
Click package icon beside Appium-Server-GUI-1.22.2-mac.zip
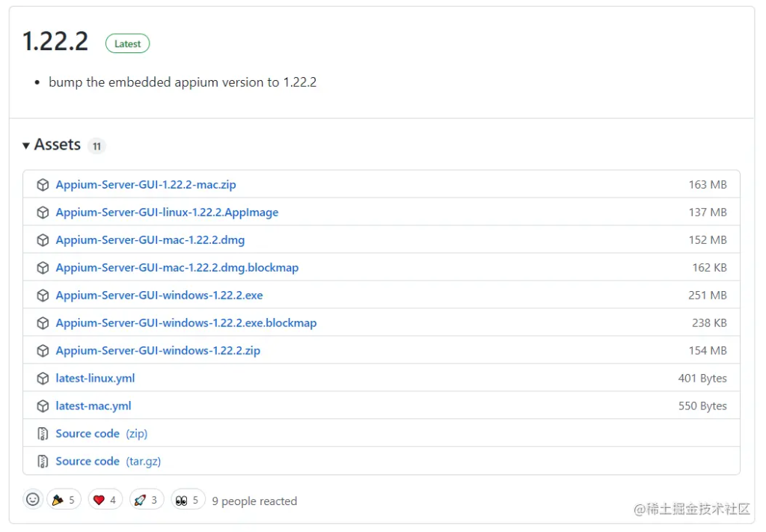pyautogui.click(x=43, y=185)
